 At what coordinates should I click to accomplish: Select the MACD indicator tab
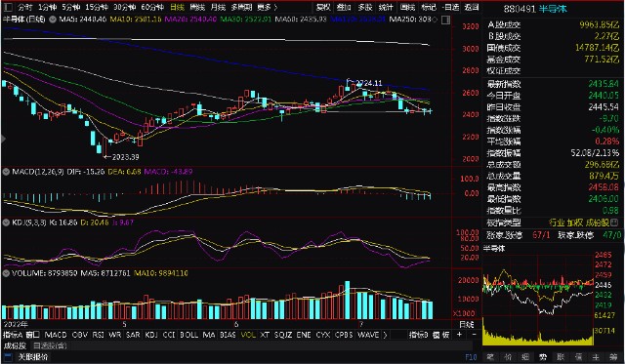tap(56, 335)
